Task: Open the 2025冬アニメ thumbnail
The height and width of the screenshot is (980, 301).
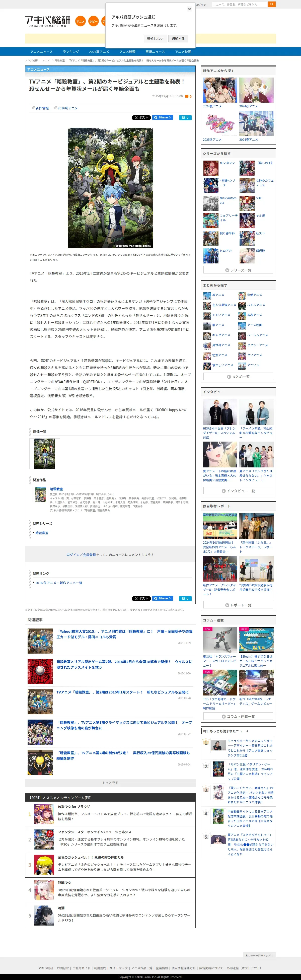Action: [220, 124]
